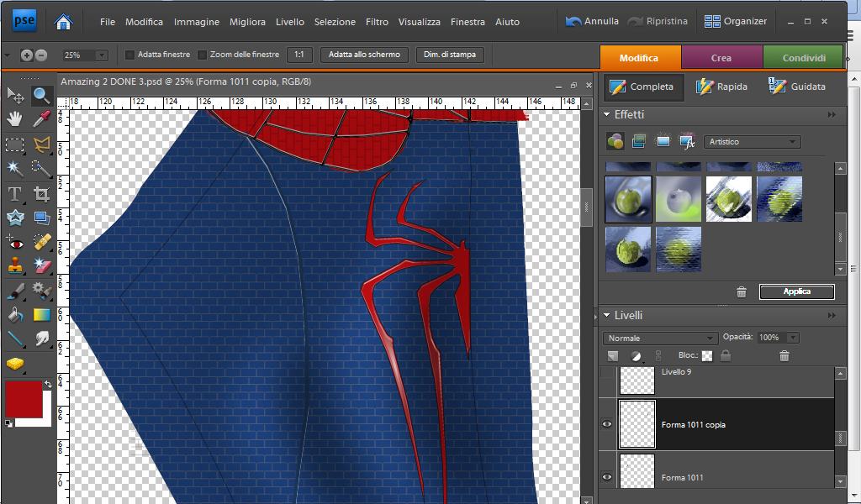
Task: Open the Livelli panel flyout menu
Action: coord(832,315)
